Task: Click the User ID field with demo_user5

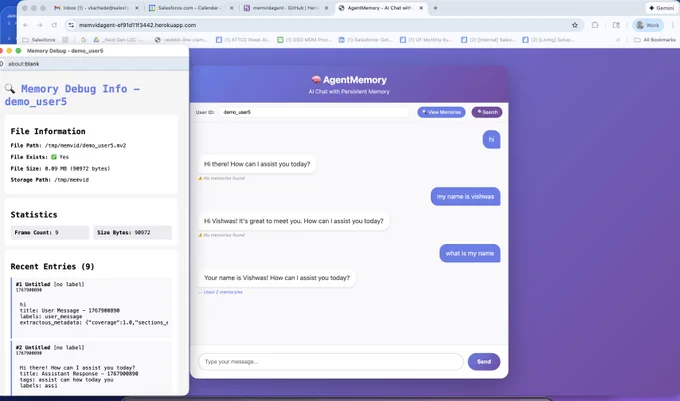Action: [x=314, y=112]
